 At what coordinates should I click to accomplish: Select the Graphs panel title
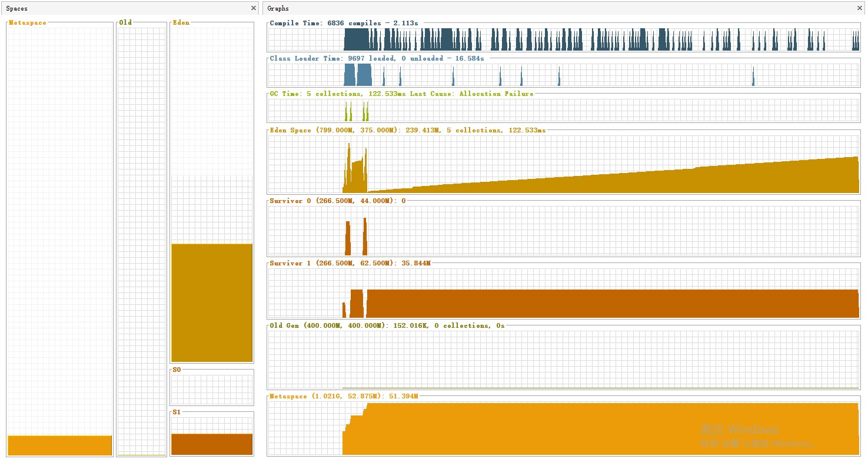tap(278, 8)
